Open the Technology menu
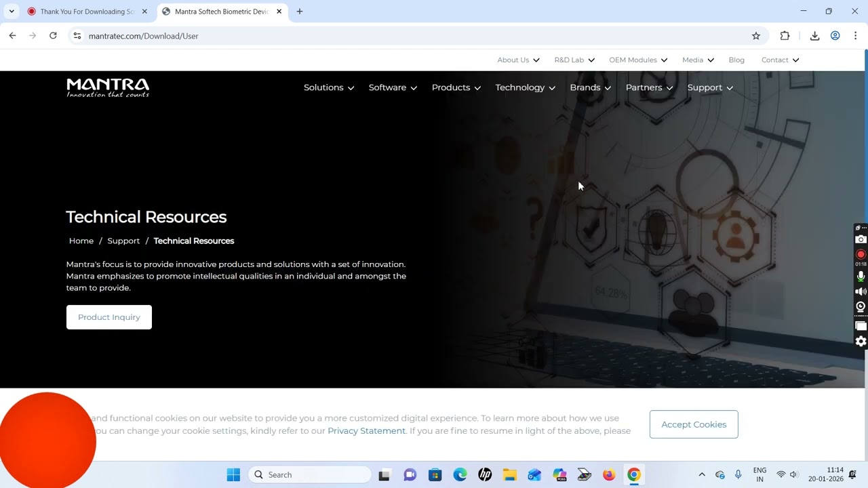This screenshot has height=488, width=868. point(526,87)
